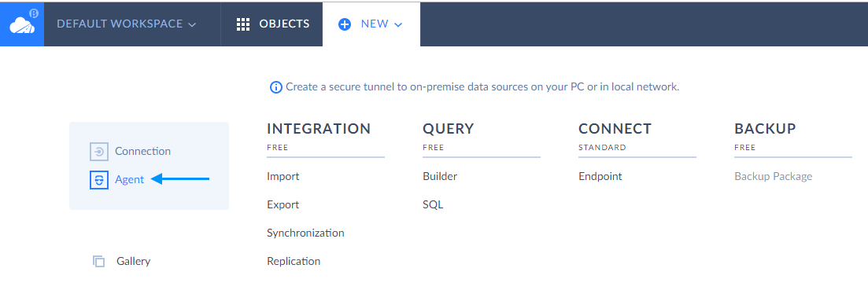The height and width of the screenshot is (294, 868).
Task: Expand the Default Workspace dropdown
Action: pos(127,24)
